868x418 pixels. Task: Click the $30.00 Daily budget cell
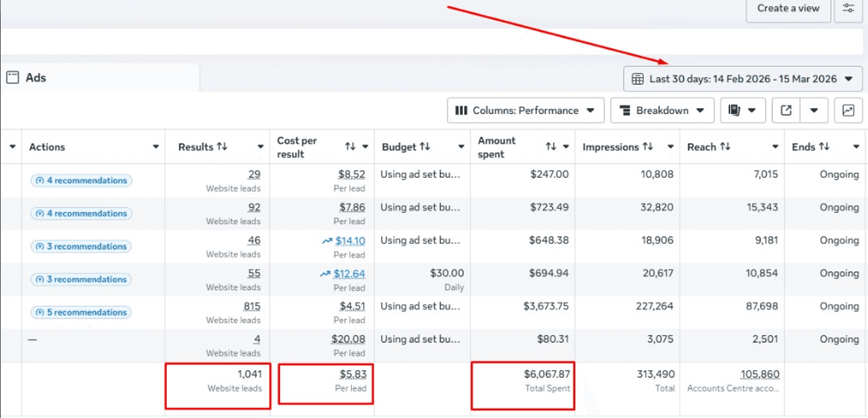click(x=422, y=279)
